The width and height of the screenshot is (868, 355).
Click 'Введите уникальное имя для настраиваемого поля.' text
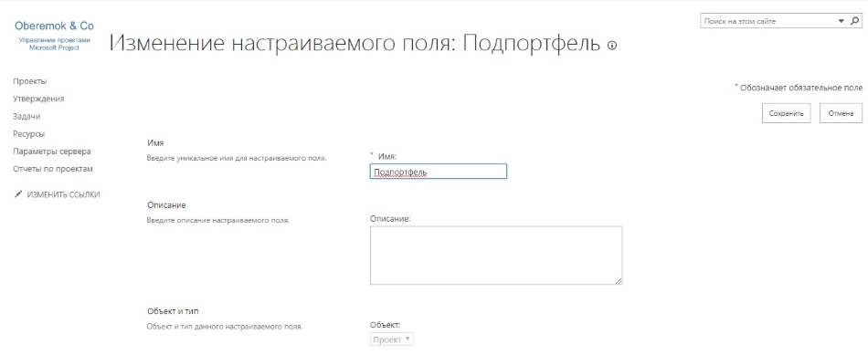pyautogui.click(x=237, y=158)
